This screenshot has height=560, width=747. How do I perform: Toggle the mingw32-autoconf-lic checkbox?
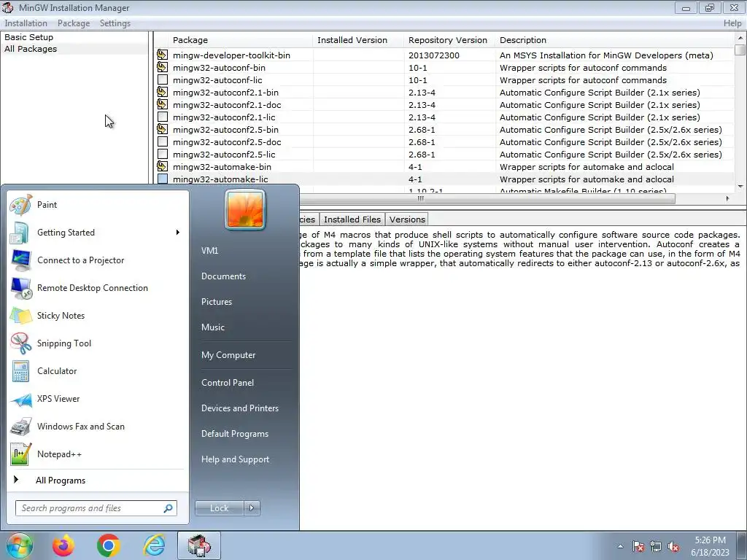click(163, 79)
